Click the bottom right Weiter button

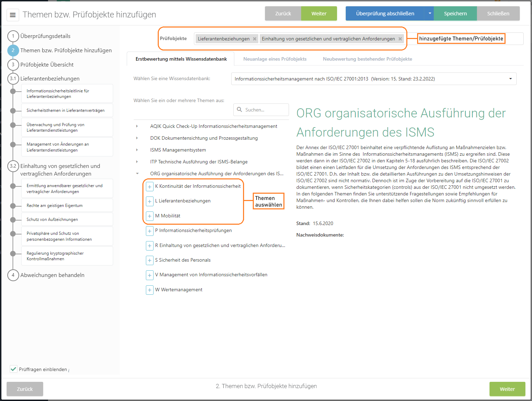(x=507, y=389)
